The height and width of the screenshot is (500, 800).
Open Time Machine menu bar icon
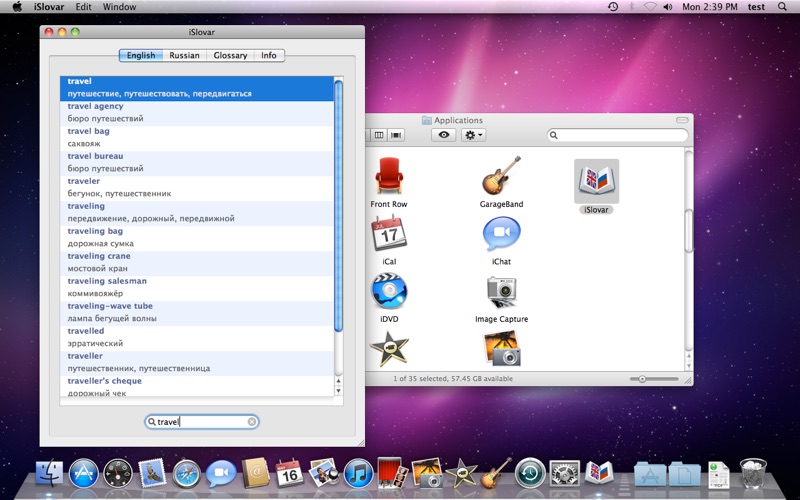click(613, 7)
